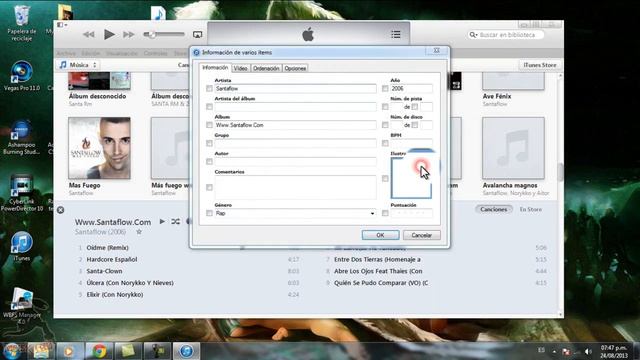Open Vegas Pro 11.0 desktop shortcut
The width and height of the screenshot is (640, 360).
coord(21,76)
